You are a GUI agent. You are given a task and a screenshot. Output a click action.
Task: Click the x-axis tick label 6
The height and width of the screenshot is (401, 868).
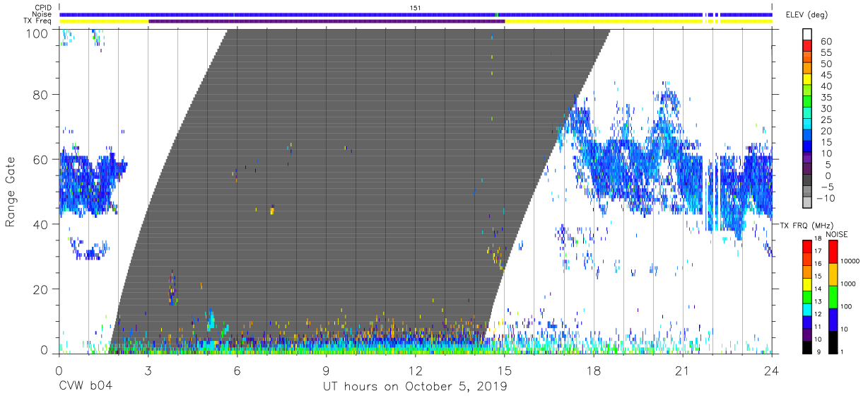(237, 371)
